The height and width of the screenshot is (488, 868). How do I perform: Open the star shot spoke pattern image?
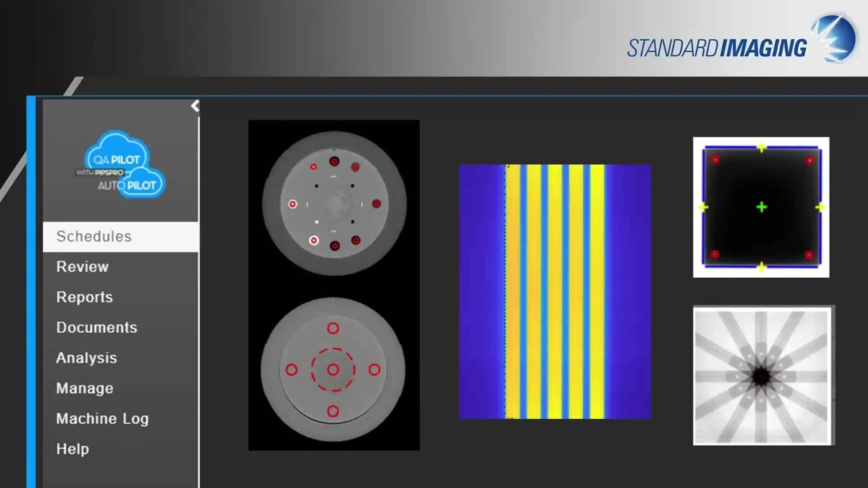click(763, 376)
